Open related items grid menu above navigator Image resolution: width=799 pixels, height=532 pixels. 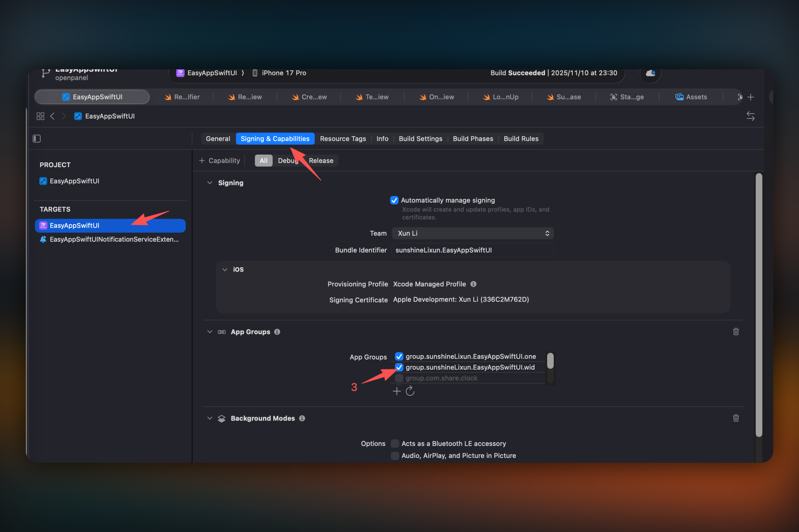coord(40,116)
